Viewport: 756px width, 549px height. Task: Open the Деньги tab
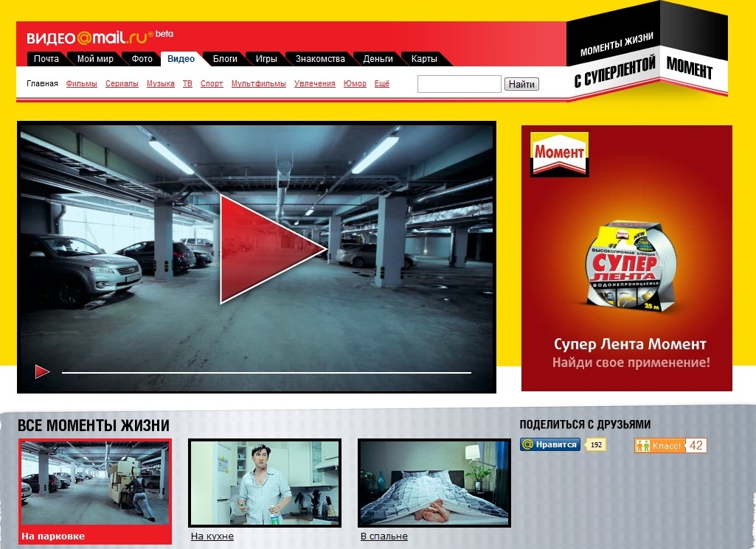pos(378,59)
